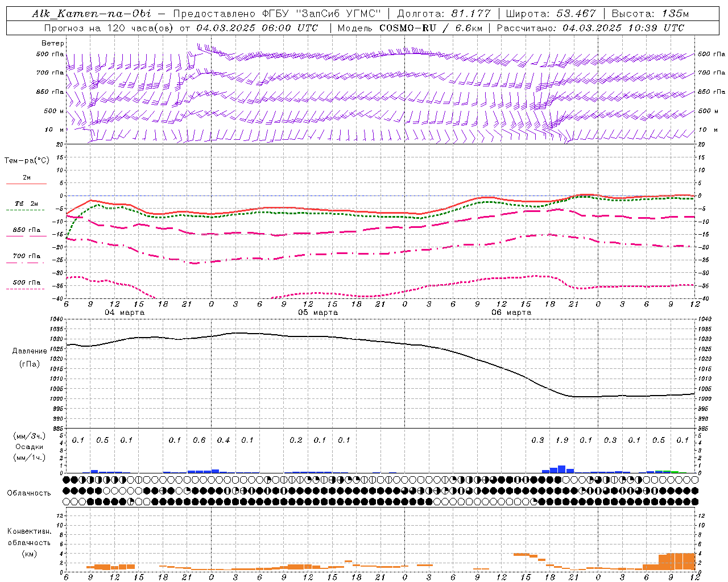Select the elevation text Высота: 135м
This screenshot has width=728, height=582.
tap(651, 14)
